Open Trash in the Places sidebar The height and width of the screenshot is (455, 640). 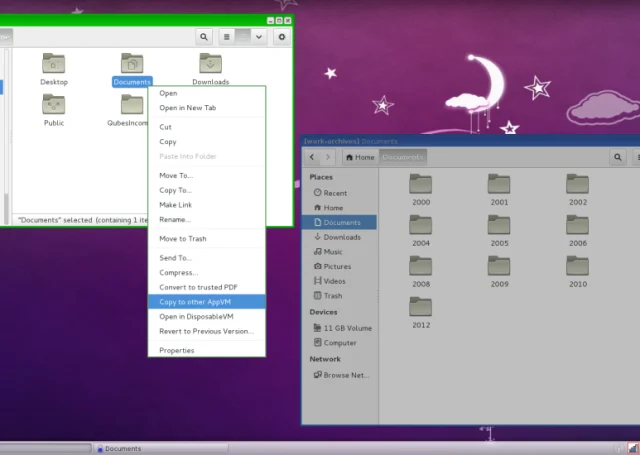pos(333,296)
